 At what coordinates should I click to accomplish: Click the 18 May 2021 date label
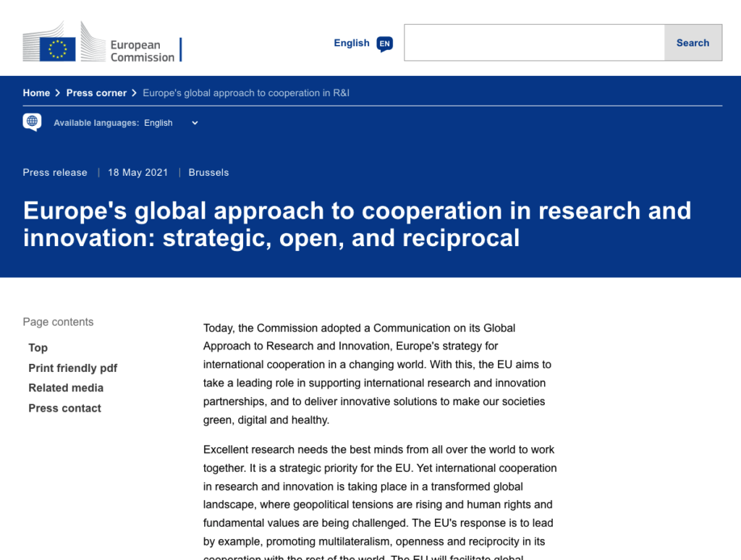[137, 173]
